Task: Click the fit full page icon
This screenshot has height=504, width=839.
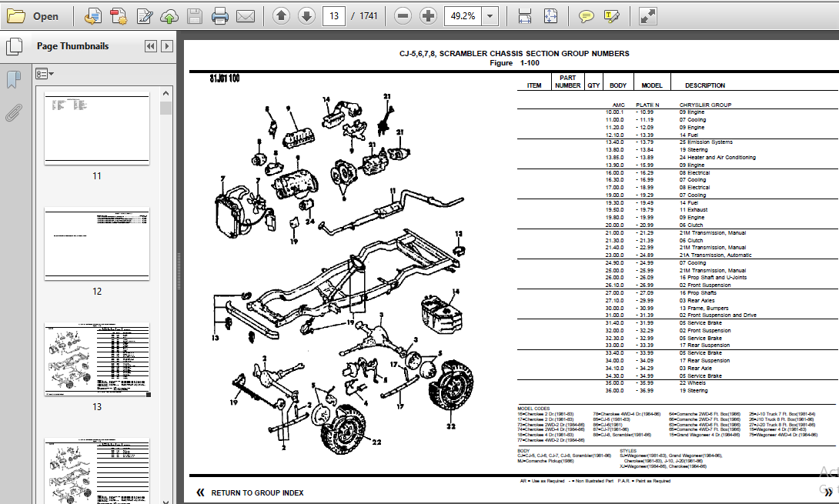Action: coord(550,16)
